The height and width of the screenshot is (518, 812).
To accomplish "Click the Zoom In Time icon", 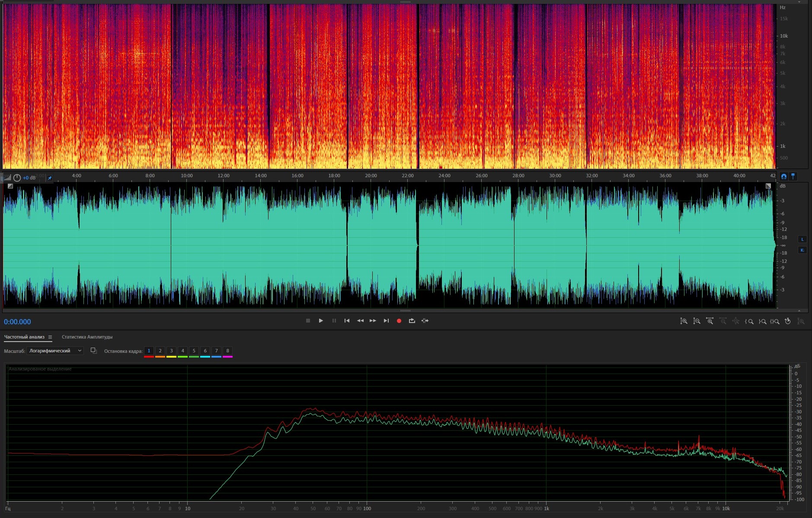I will (x=710, y=321).
